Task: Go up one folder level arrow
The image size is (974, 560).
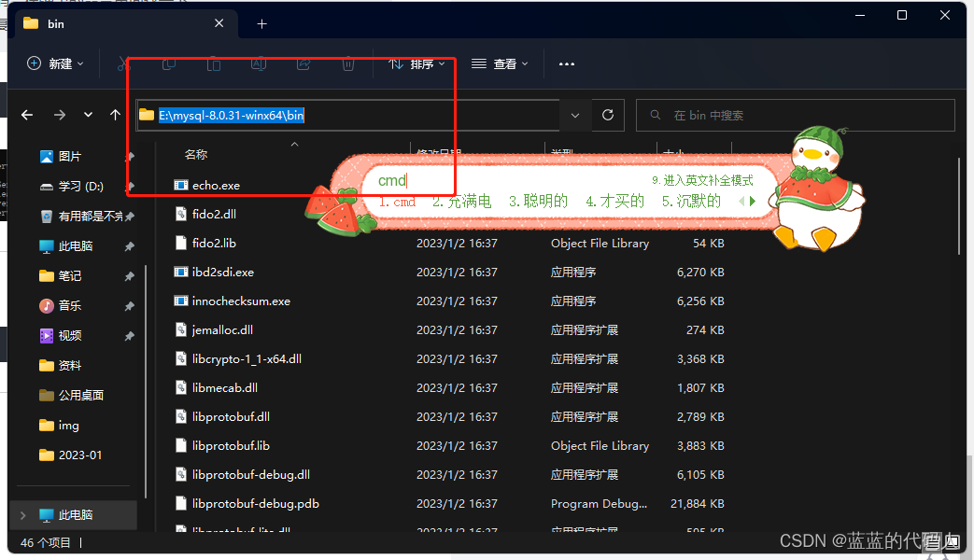Action: pos(115,115)
